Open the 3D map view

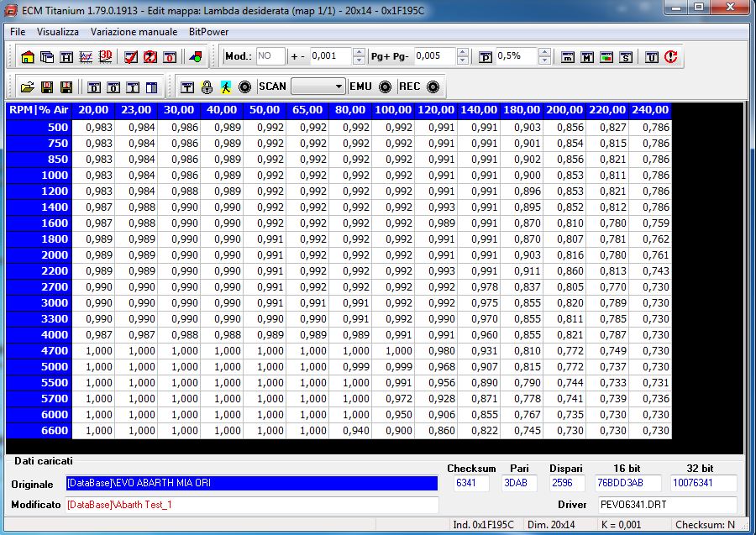tap(105, 57)
